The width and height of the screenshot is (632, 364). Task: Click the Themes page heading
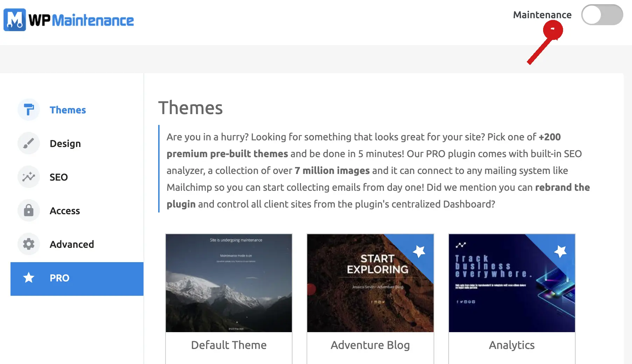click(x=190, y=108)
